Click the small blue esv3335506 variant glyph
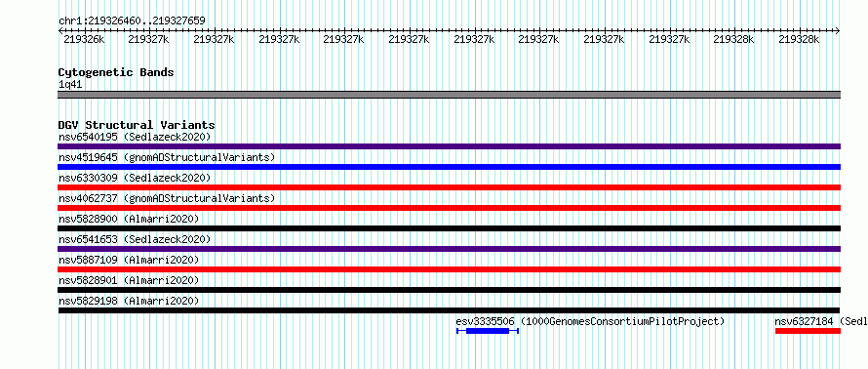The width and height of the screenshot is (868, 369). coord(487,331)
